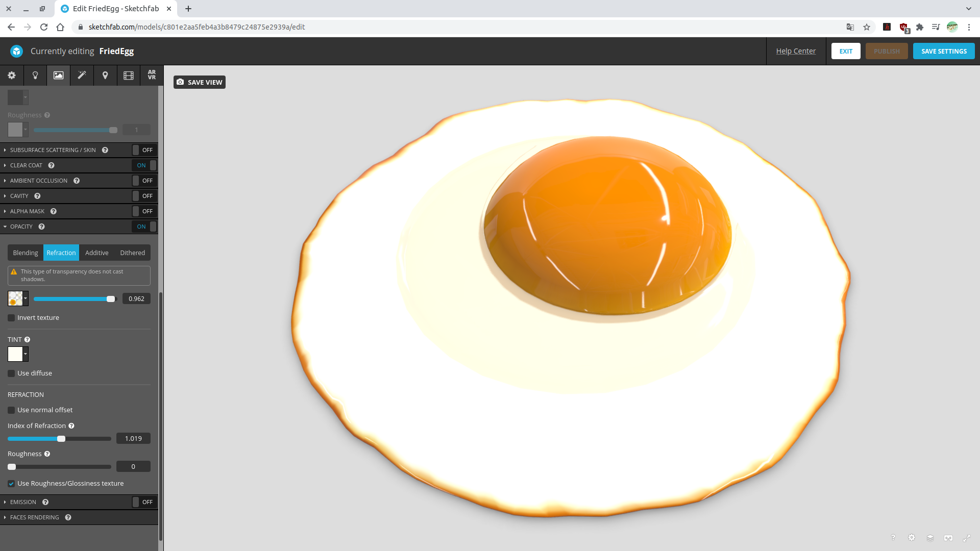Open the Annotations pin tab
This screenshot has height=551, width=980.
105,76
